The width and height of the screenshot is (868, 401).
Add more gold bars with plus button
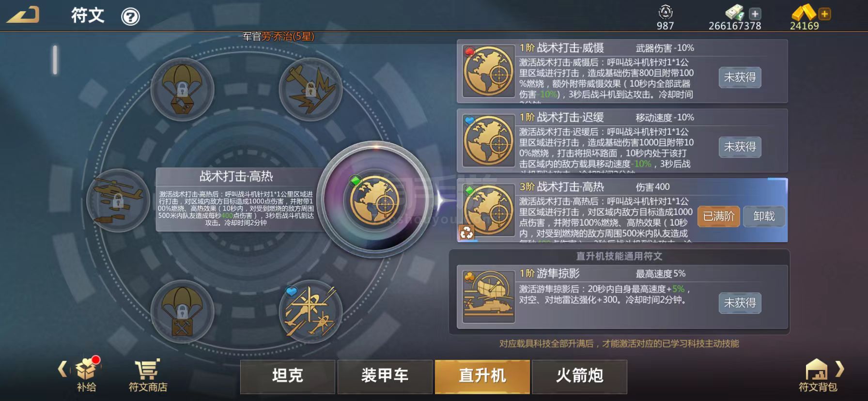tap(824, 14)
